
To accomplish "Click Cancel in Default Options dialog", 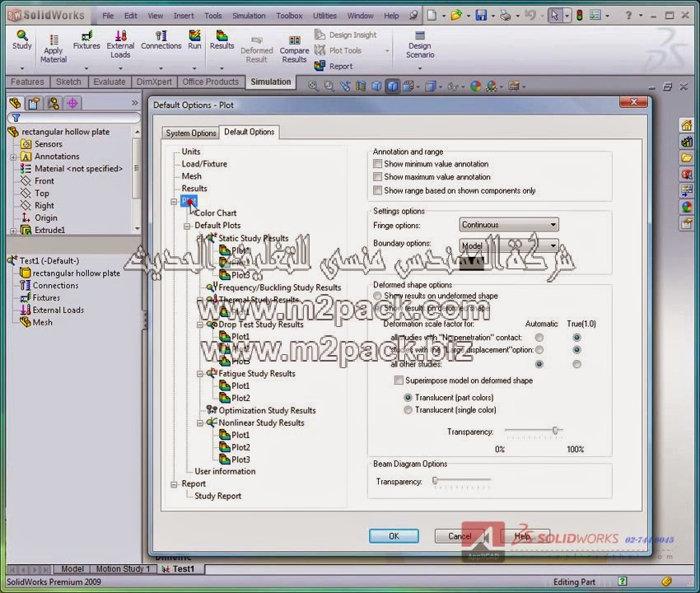I will pyautogui.click(x=460, y=536).
